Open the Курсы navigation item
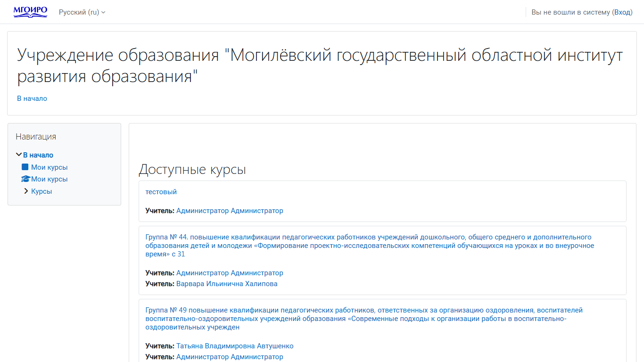The width and height of the screenshot is (644, 362). pos(41,191)
